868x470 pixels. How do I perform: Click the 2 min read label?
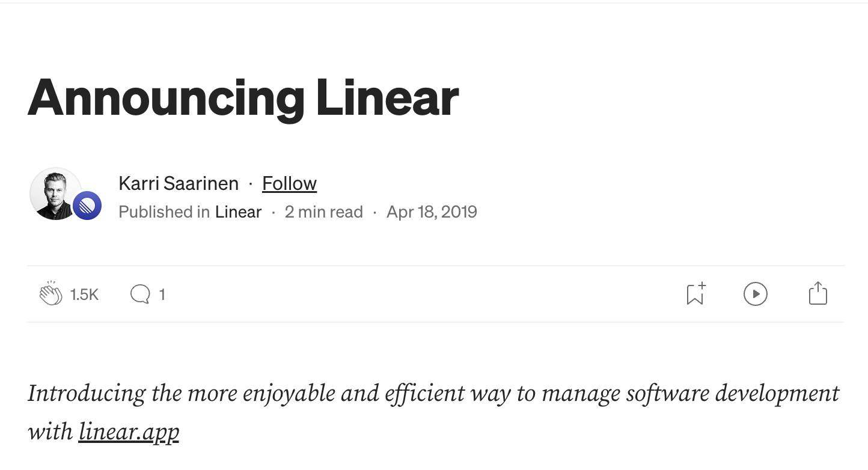click(323, 212)
